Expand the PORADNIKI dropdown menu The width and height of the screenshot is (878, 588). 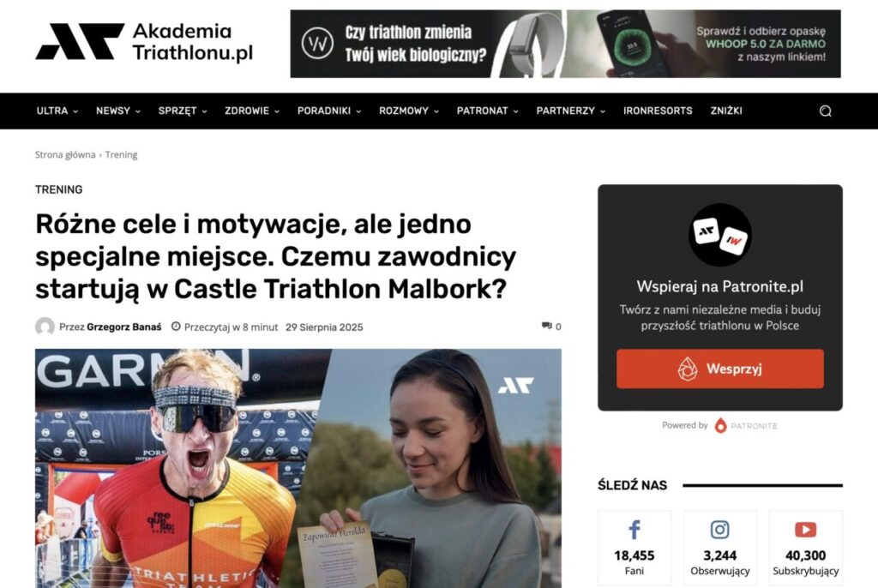tap(329, 111)
